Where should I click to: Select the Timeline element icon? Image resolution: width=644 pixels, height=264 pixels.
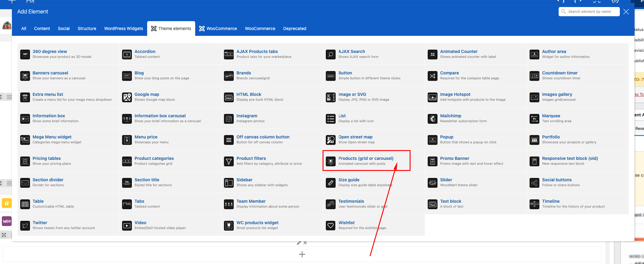pos(534,204)
